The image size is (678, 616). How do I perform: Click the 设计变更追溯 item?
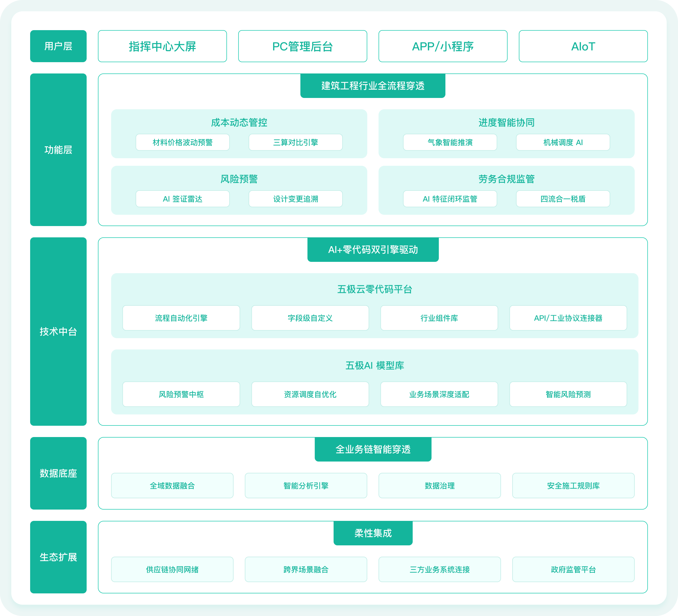coord(296,199)
